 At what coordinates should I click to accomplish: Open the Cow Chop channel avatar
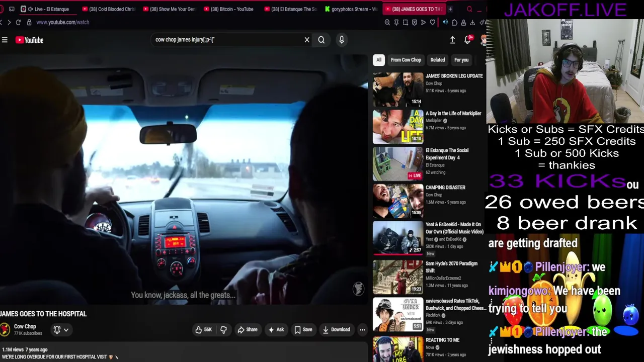(x=5, y=330)
